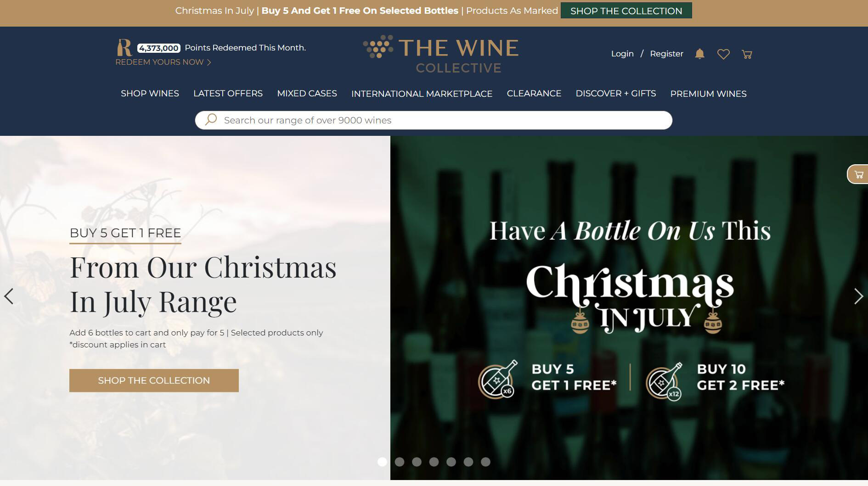The height and width of the screenshot is (486, 868).
Task: Expand the Discover + Gifts menu
Action: point(615,94)
